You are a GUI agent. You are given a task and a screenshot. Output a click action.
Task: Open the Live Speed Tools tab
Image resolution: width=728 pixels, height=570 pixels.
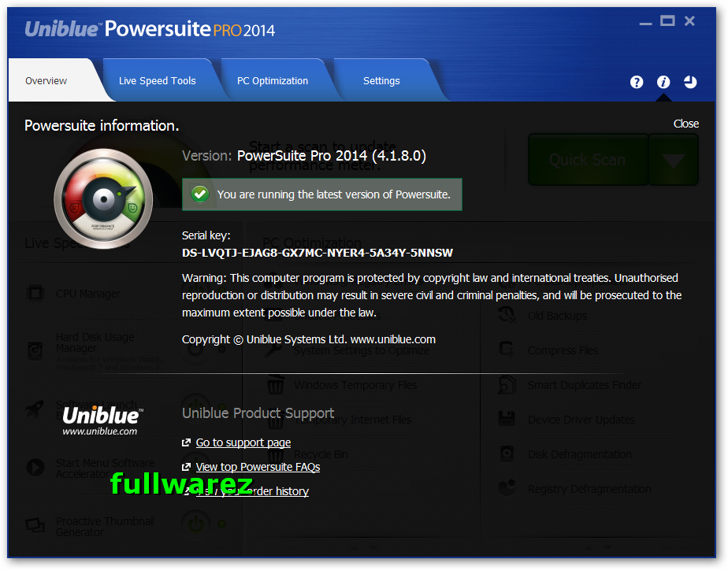click(x=158, y=81)
